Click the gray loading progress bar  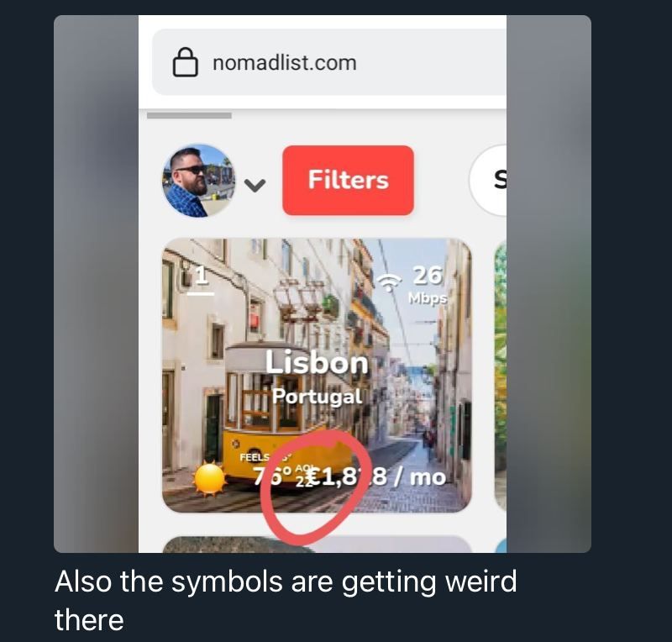pyautogui.click(x=189, y=115)
